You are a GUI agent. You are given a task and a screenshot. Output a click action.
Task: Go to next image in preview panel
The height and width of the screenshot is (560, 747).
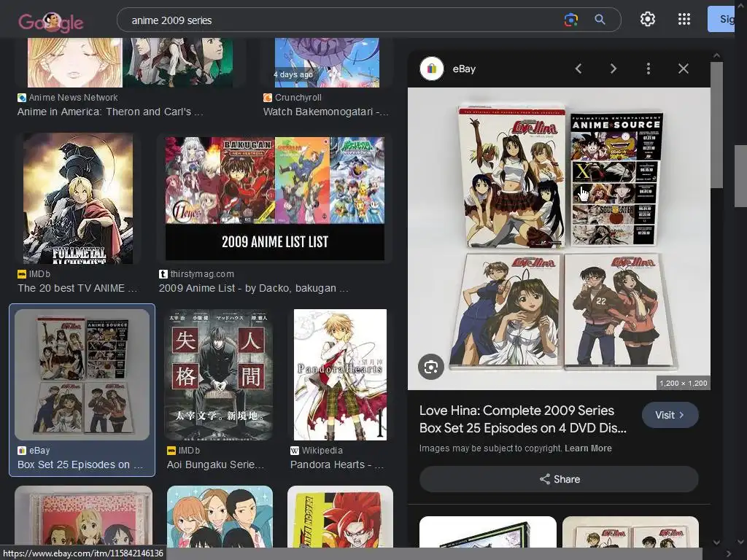(613, 69)
